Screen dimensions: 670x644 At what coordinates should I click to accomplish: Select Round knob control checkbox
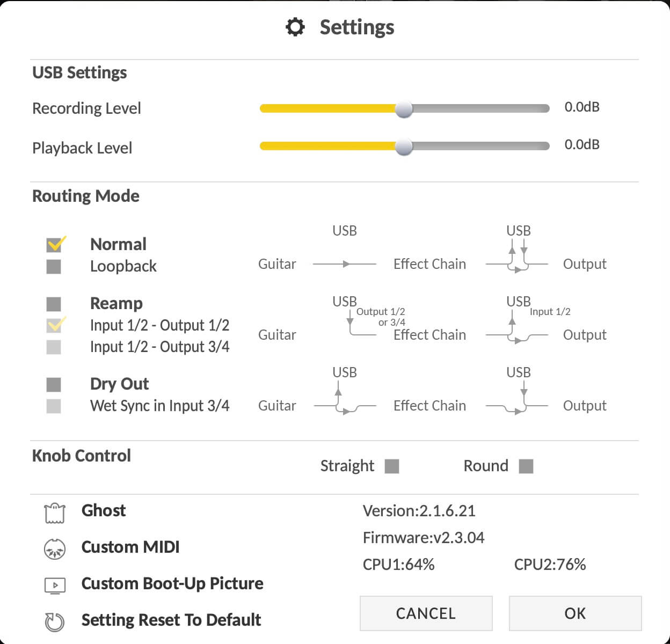click(x=526, y=466)
